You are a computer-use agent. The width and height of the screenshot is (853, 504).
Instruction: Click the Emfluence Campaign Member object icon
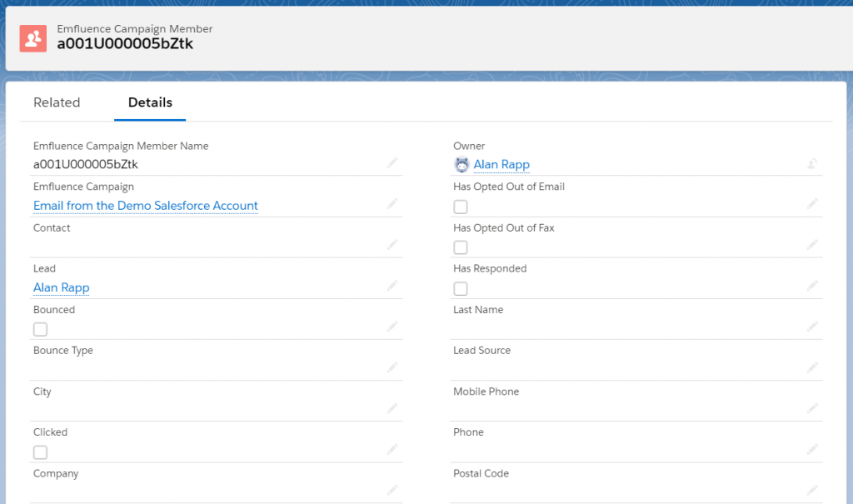[32, 37]
